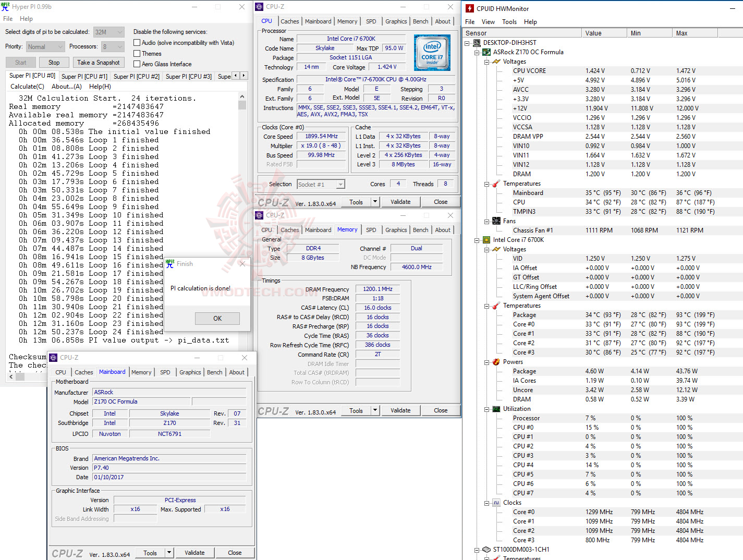The height and width of the screenshot is (560, 743).
Task: Toggle the Aero Glass Interface checkbox
Action: [137, 64]
